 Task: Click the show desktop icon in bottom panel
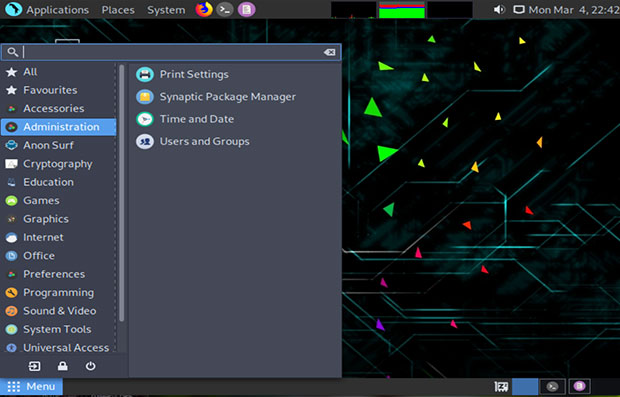(x=501, y=386)
